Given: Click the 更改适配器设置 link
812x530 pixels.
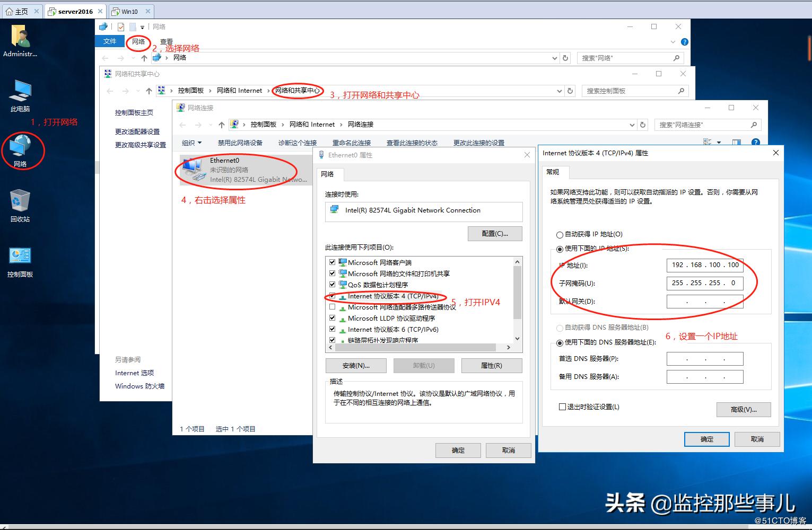Looking at the screenshot, I should [x=137, y=131].
